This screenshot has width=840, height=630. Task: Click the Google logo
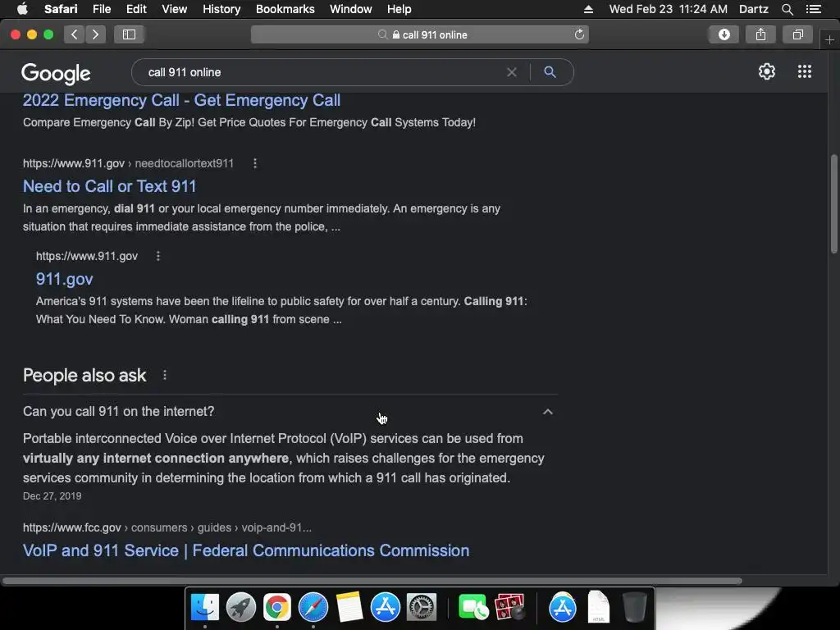(56, 73)
